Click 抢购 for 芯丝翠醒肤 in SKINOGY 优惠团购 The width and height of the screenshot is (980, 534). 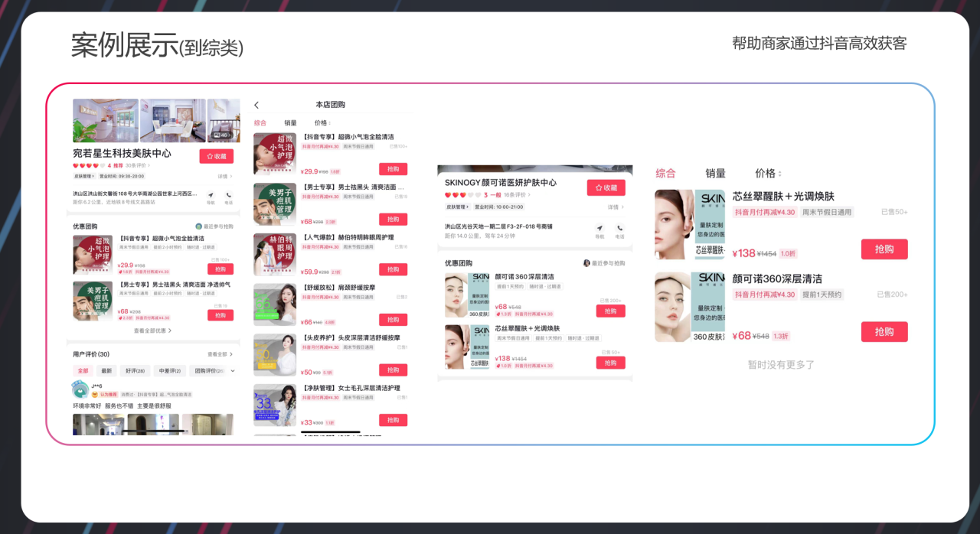[610, 363]
